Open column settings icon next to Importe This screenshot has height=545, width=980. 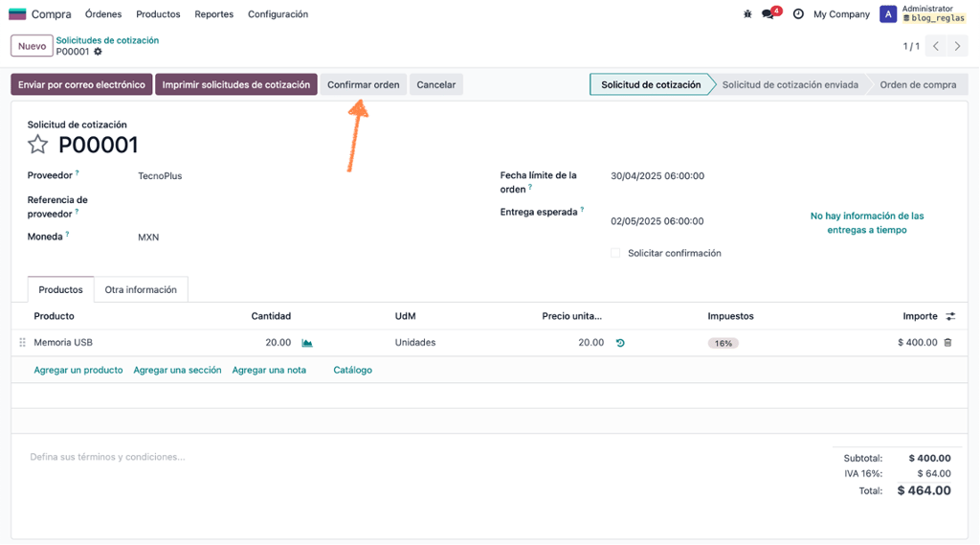pos(950,317)
